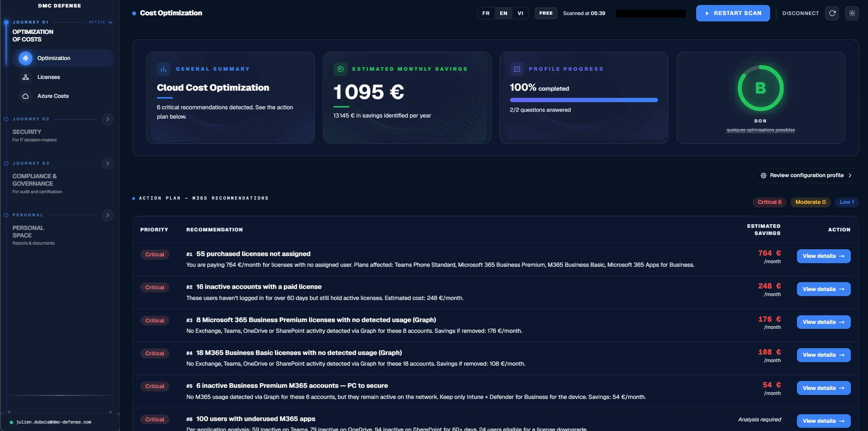
Task: Click the 764 € savings value
Action: 769,253
